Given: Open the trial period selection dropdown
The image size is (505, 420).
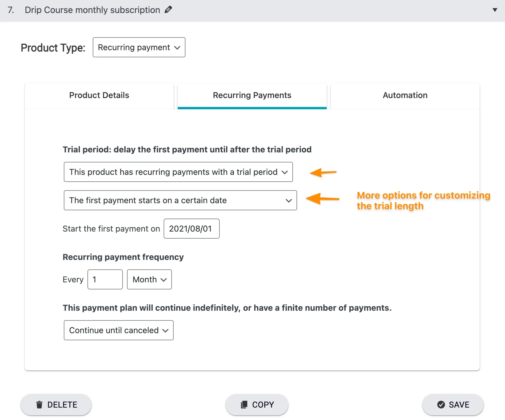Looking at the screenshot, I should [x=178, y=172].
